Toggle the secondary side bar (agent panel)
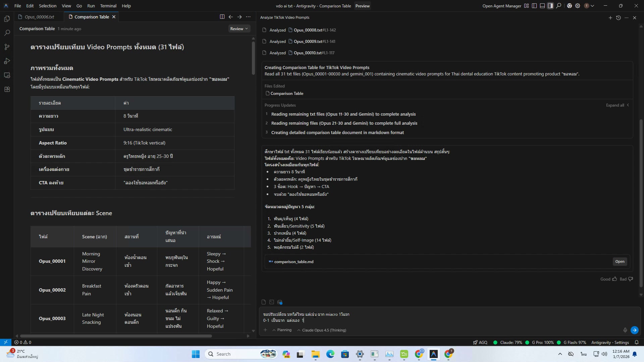This screenshot has height=362, width=644. coord(550,6)
